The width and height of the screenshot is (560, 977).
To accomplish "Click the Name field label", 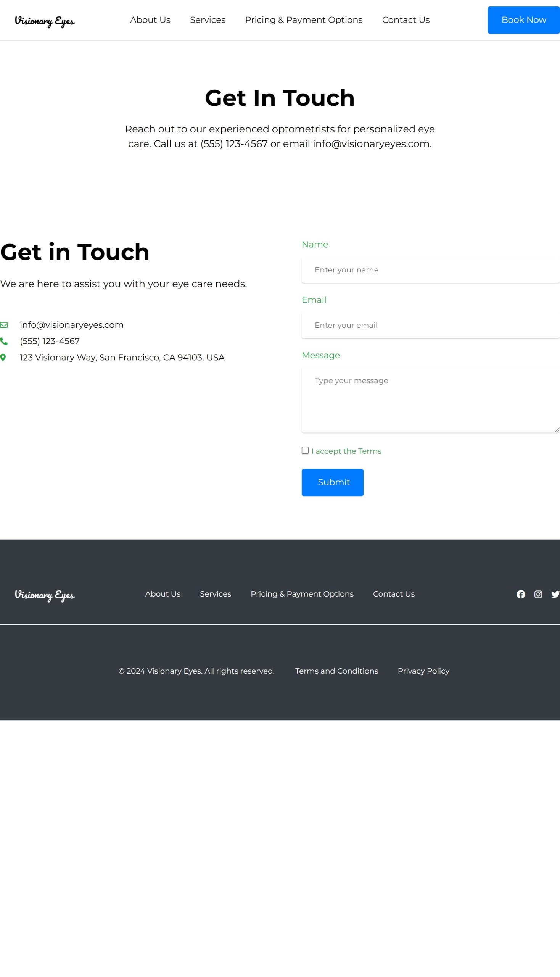I will (x=315, y=244).
